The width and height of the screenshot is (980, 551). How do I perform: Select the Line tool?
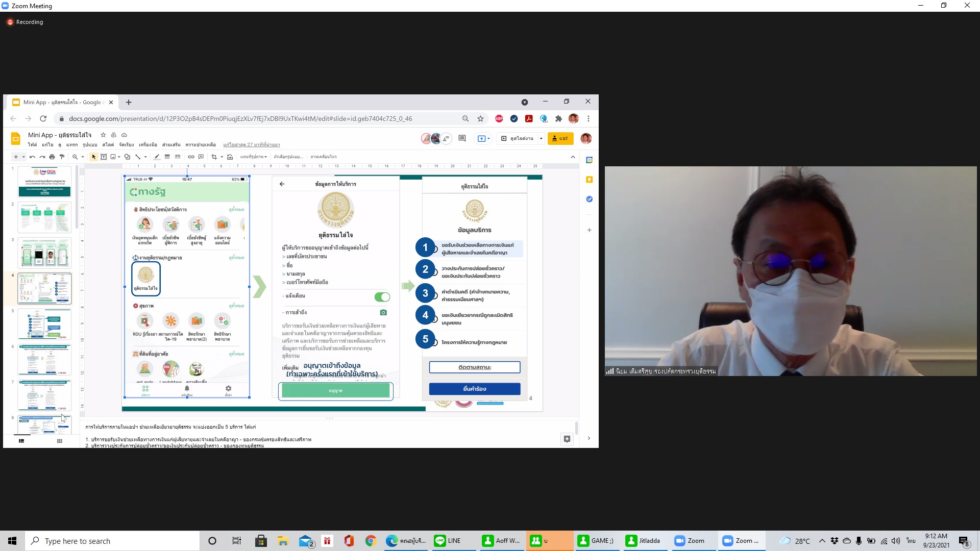[x=138, y=157]
